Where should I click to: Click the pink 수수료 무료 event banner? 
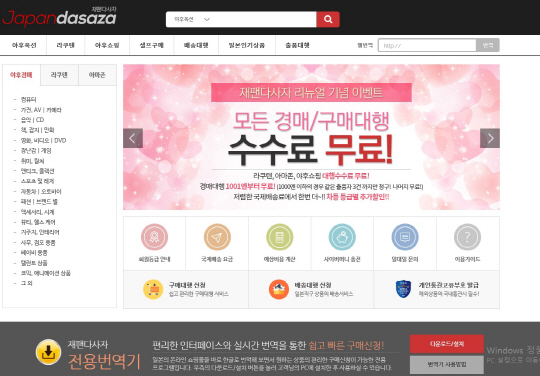click(311, 137)
